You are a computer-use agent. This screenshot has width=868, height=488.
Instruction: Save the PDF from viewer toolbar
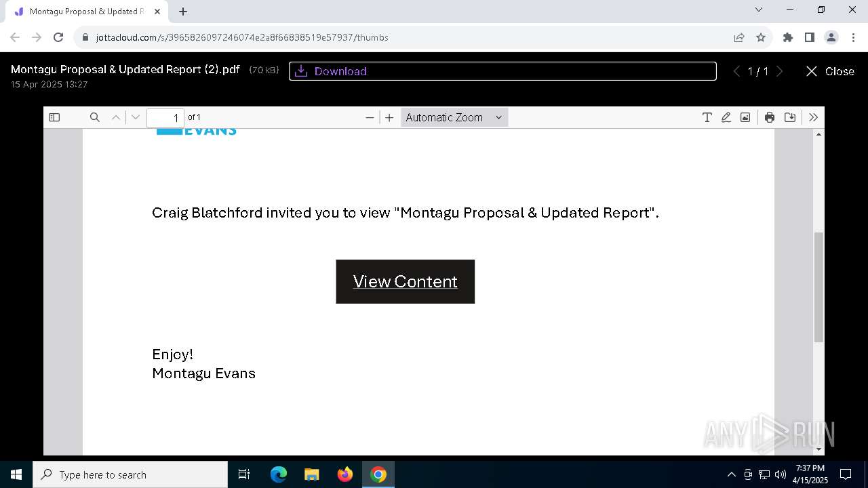coord(790,117)
